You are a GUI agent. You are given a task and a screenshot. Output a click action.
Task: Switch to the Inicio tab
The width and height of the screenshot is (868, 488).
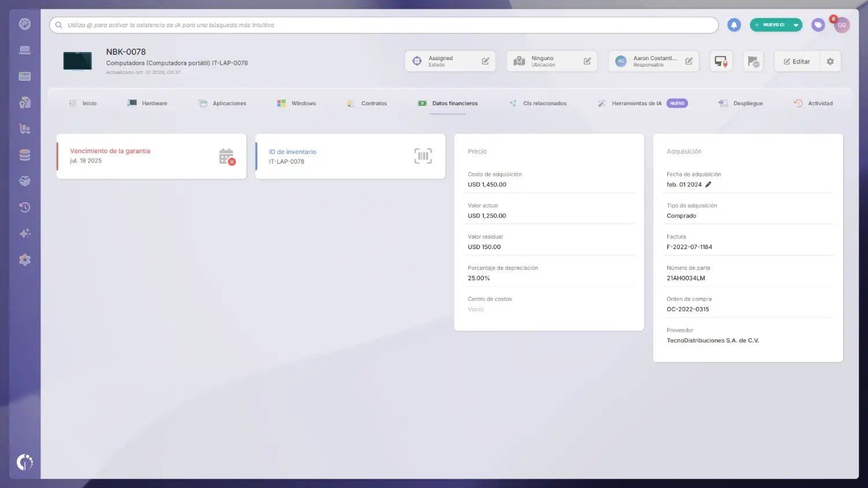coord(83,103)
